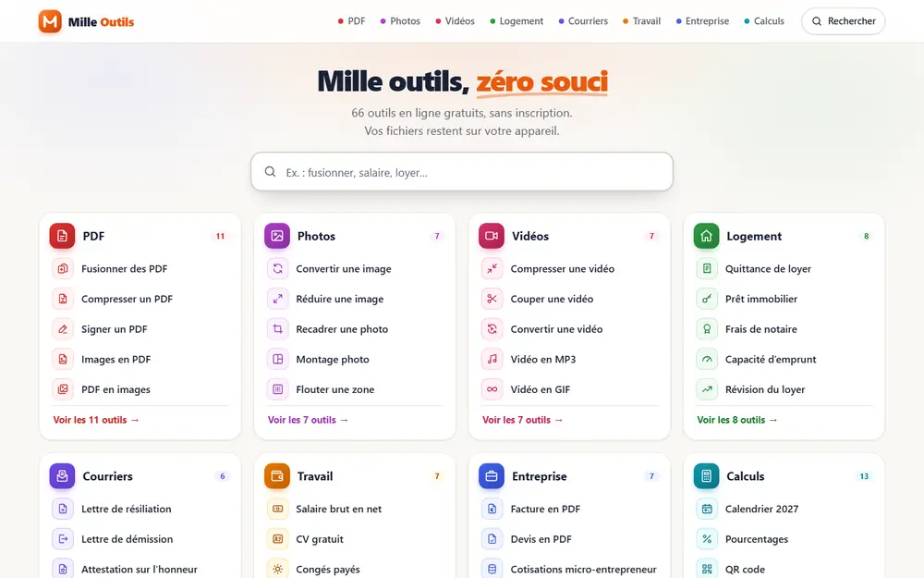Open the Courriers item in the top navigation
Screen dimensions: 924x578
pos(583,21)
